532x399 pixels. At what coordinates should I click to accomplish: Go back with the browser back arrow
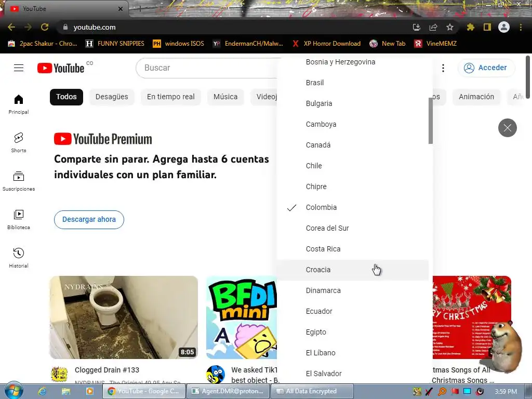tap(11, 27)
